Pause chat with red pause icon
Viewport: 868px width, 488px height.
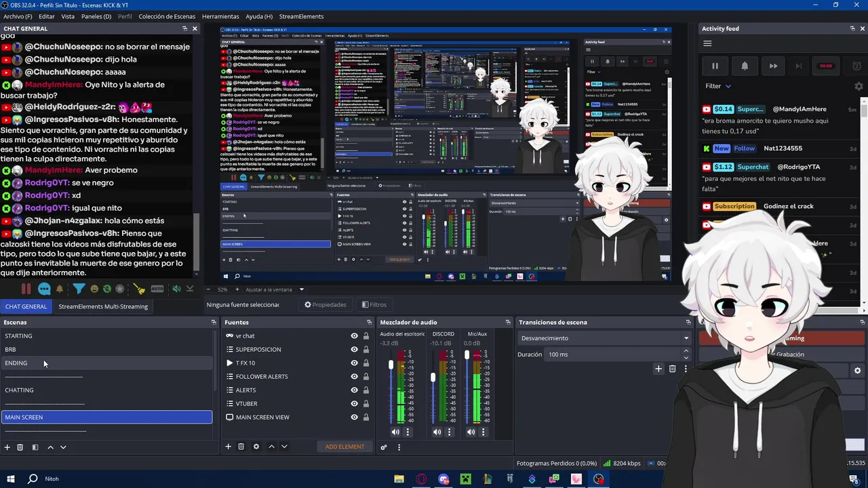26,289
